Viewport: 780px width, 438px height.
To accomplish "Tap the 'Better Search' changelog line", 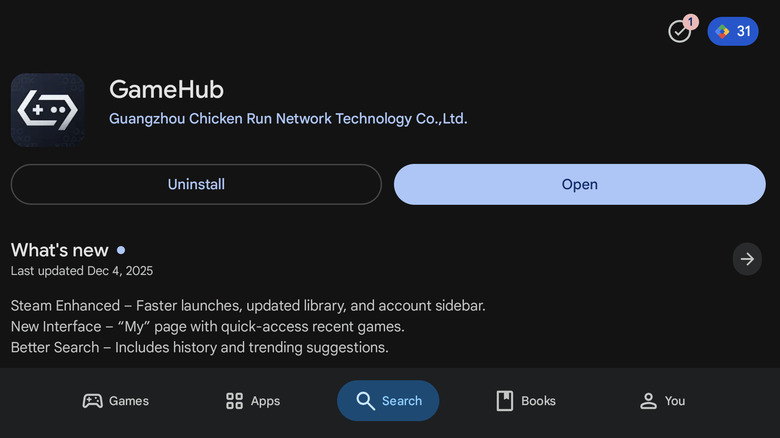I will (x=199, y=347).
